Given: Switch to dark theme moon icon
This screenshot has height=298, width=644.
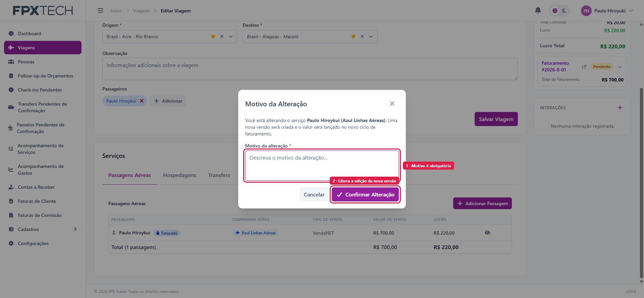Looking at the screenshot, I should (x=564, y=11).
